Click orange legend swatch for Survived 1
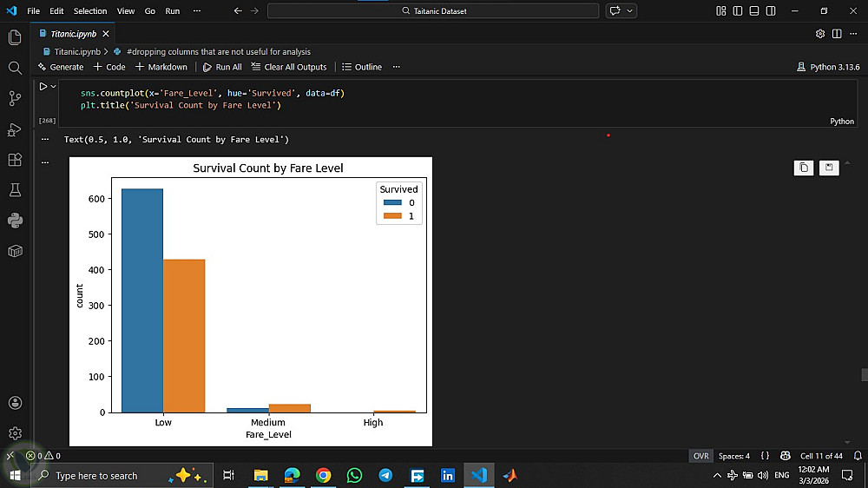This screenshot has width=868, height=488. click(392, 216)
